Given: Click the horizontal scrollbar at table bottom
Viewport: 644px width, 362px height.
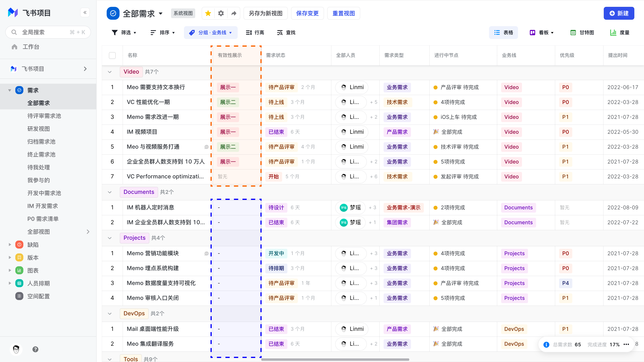Looking at the screenshot, I should tap(335, 360).
